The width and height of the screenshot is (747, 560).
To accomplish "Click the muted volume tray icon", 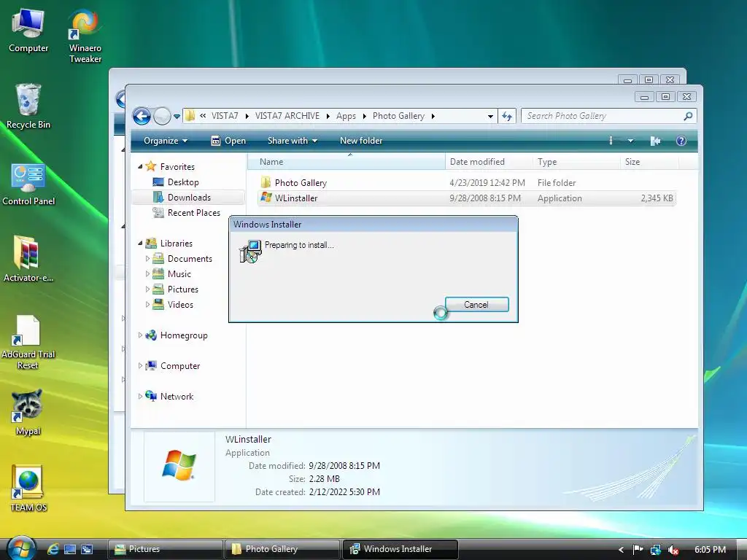I will (673, 550).
